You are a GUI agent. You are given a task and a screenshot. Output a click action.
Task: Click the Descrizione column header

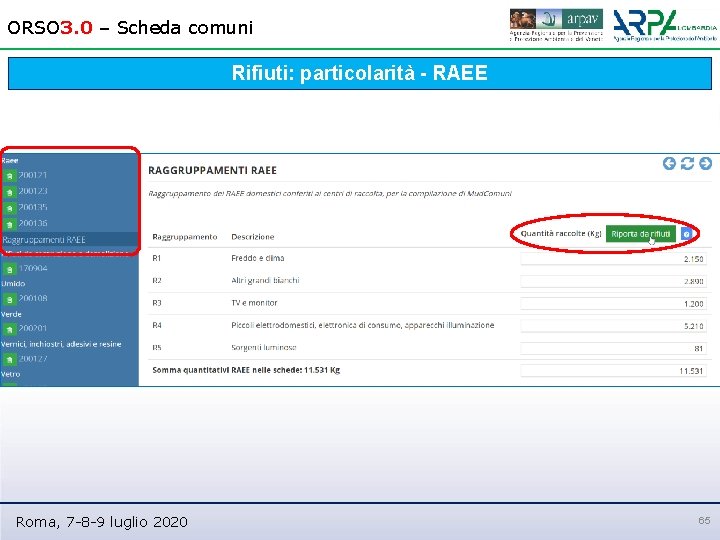click(x=253, y=237)
